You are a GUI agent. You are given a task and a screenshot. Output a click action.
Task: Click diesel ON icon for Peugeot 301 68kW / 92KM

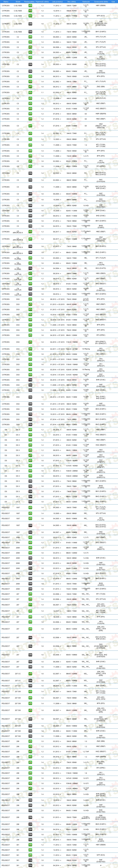coord(30,860)
